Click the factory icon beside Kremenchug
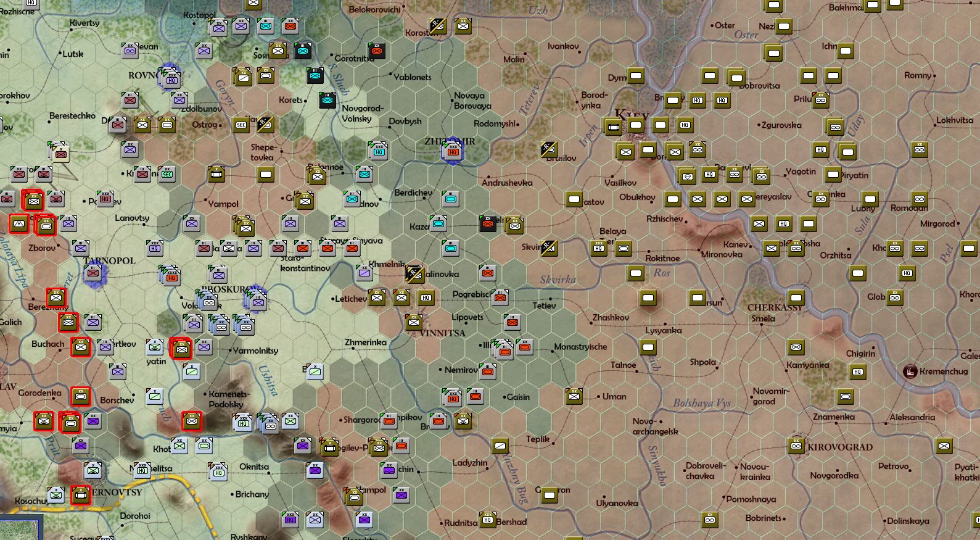The height and width of the screenshot is (540, 980). tap(909, 371)
